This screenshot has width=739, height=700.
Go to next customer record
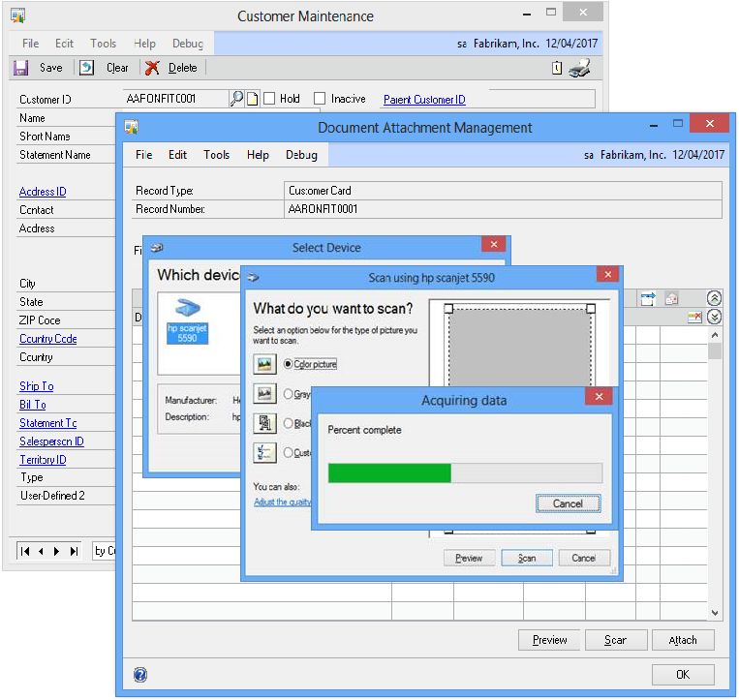click(56, 551)
